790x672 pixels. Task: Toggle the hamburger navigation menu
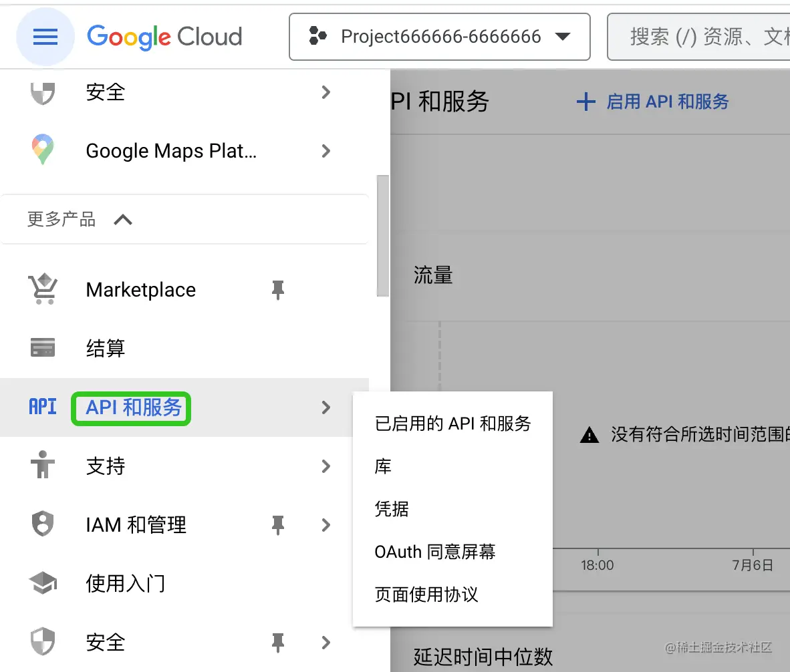45,37
